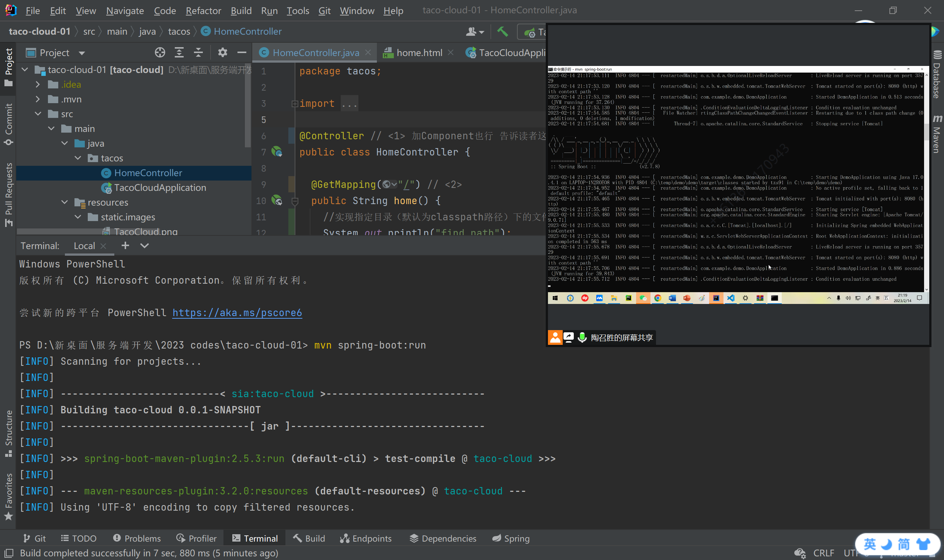Collapse the main folder

(x=51, y=129)
